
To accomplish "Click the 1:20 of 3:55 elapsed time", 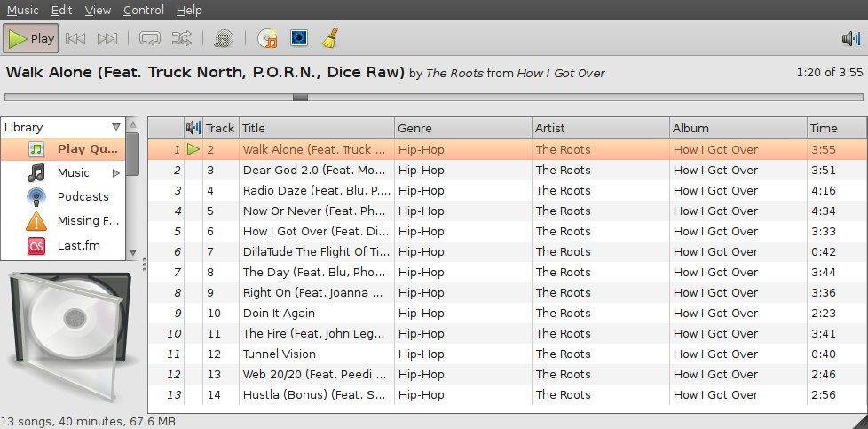I will (x=829, y=73).
